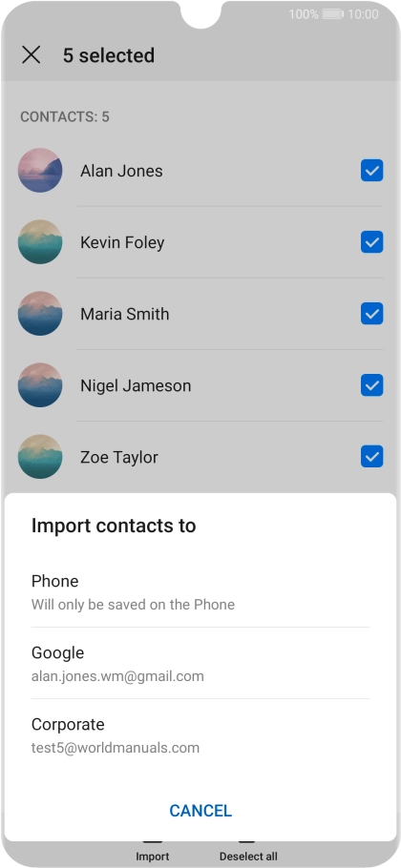Screen dimensions: 401x868
Task: Tap Maria Smith's avatar picture
Action: pyautogui.click(x=40, y=313)
